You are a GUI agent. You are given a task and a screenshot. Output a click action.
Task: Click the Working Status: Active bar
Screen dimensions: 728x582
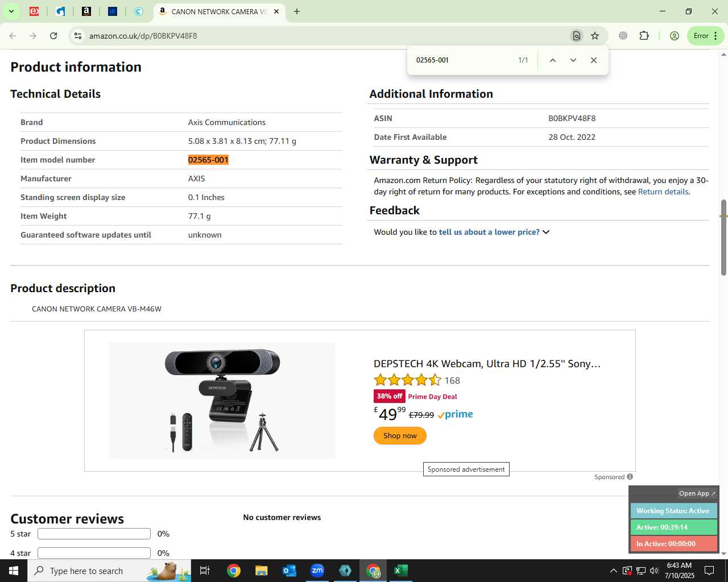pyautogui.click(x=673, y=511)
